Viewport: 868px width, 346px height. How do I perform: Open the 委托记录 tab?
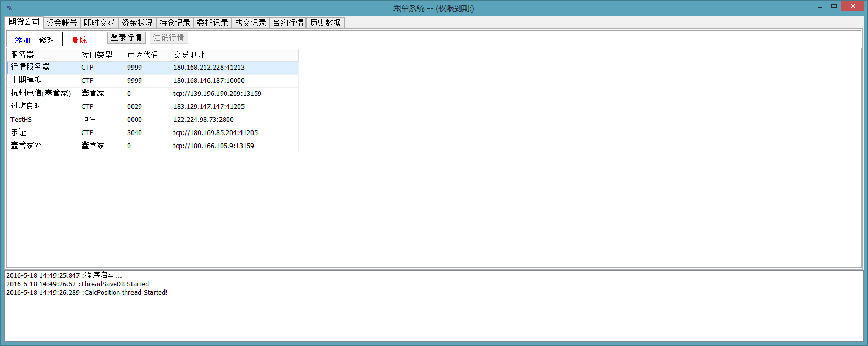tap(213, 23)
